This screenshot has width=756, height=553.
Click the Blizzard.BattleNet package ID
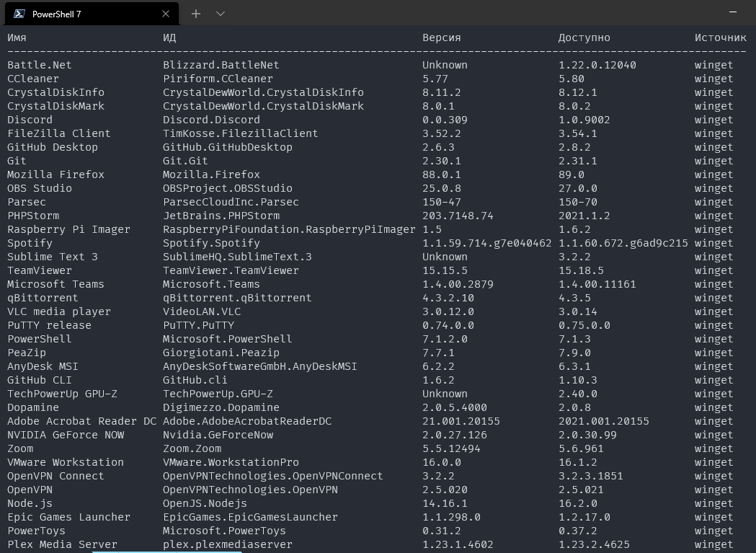pyautogui.click(x=221, y=65)
